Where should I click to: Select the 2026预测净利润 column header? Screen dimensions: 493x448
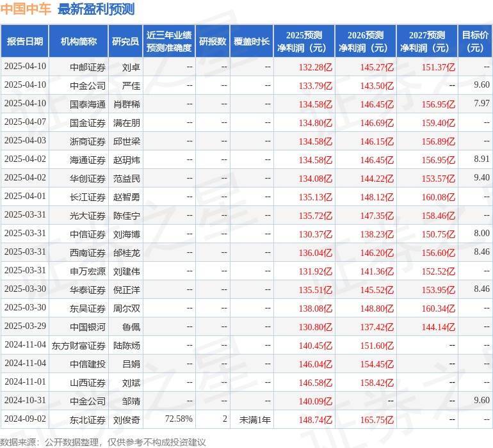pyautogui.click(x=366, y=41)
